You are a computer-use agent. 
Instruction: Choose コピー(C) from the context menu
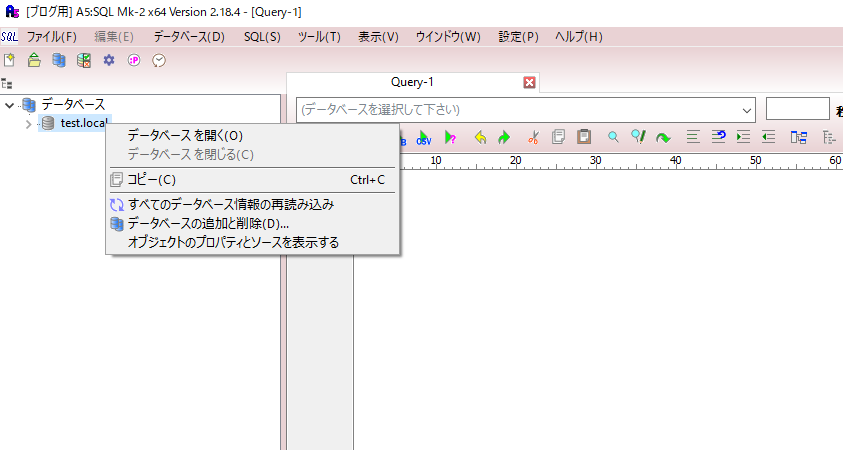point(253,180)
